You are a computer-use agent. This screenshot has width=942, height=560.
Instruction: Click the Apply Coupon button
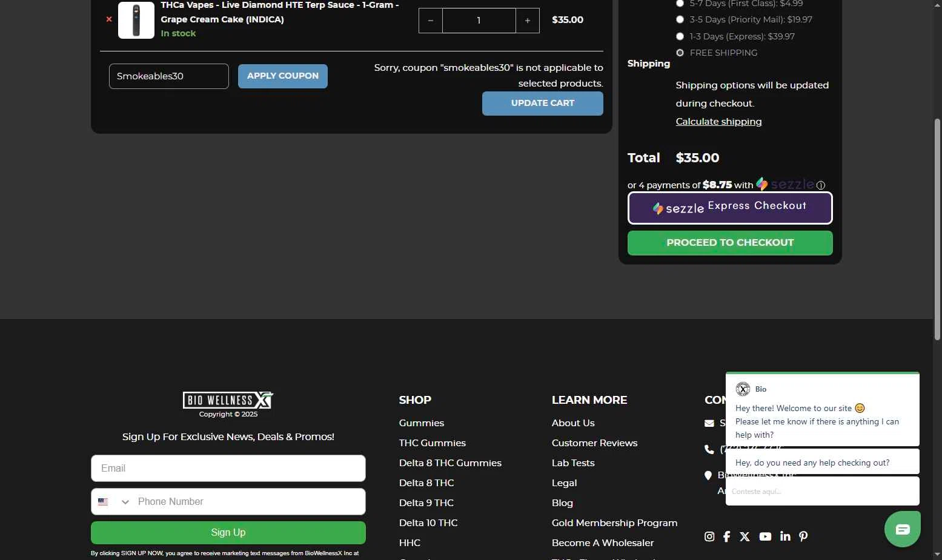pyautogui.click(x=283, y=76)
